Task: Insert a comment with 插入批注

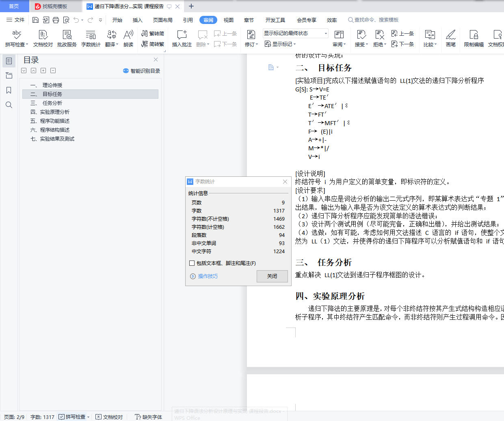Action: [x=182, y=39]
